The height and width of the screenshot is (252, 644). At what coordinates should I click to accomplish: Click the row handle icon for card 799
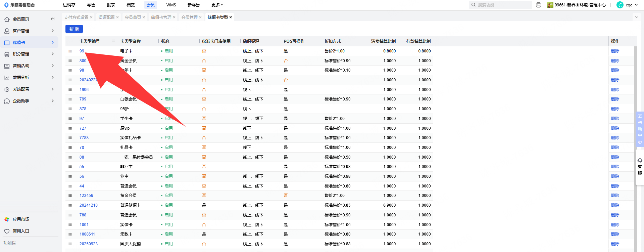coord(70,99)
